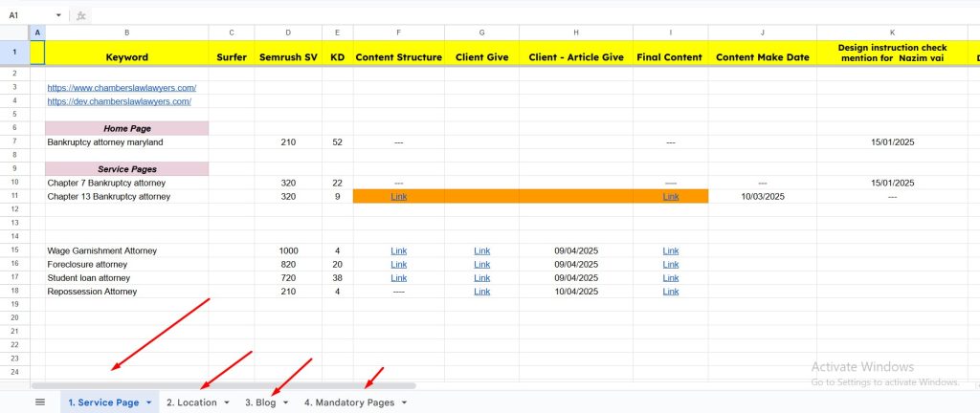Screen dimensions: 980x413
Task: Open Final Content Link for Repossession Attorney
Action: [x=671, y=292]
